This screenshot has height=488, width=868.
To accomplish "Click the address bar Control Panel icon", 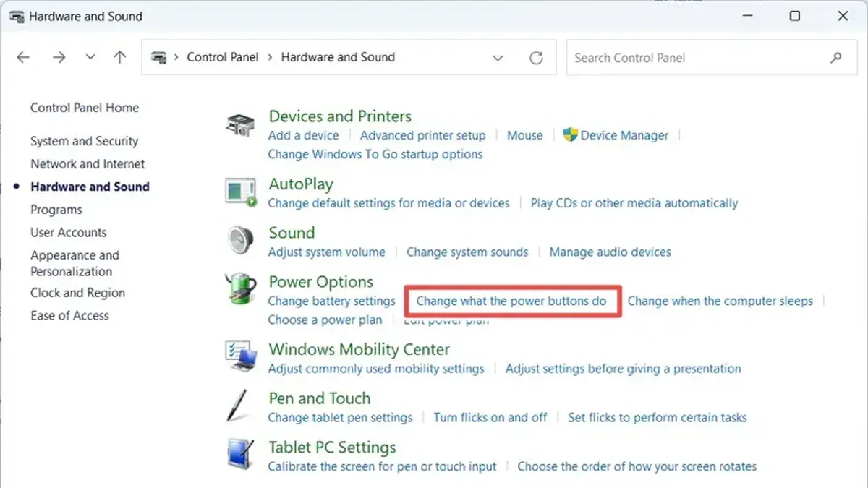I will tap(159, 57).
